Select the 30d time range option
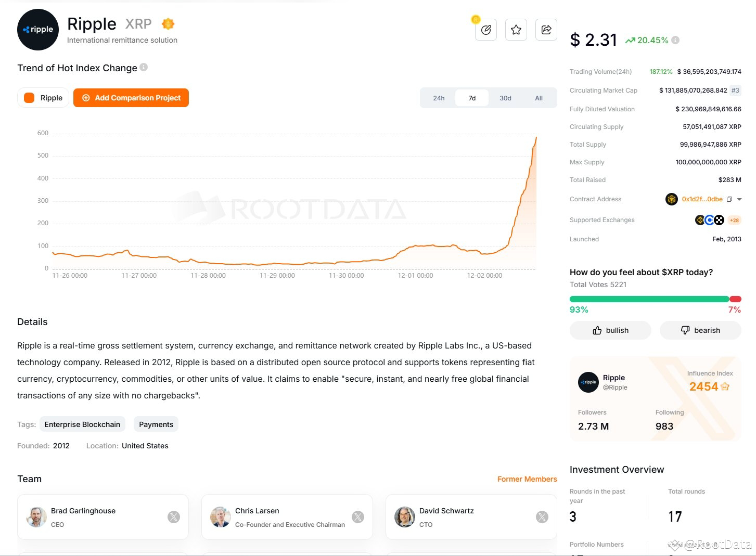The width and height of the screenshot is (756, 556). (x=505, y=98)
